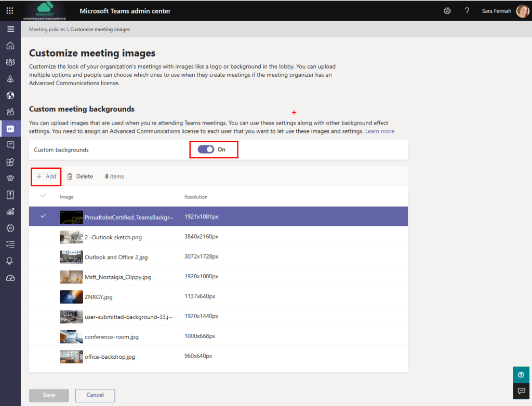The height and width of the screenshot is (406, 532).
Task: Click the Dashboard home icon in sidebar
Action: [10, 46]
